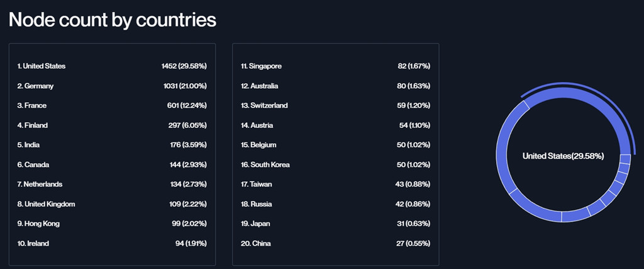Select Ireland at rank ten
Screen dimensions: 644x269
[112, 244]
